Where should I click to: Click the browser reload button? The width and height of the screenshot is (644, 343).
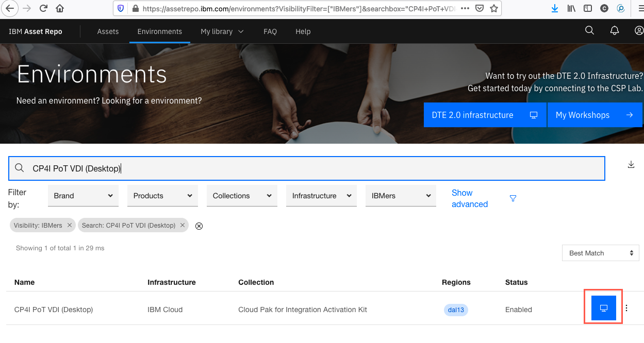pyautogui.click(x=43, y=8)
